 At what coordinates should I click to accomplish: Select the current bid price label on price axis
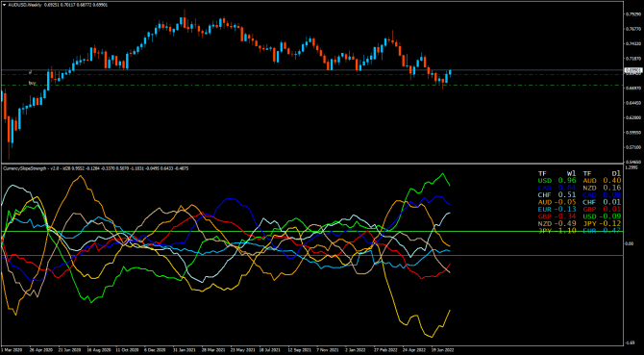[632, 70]
